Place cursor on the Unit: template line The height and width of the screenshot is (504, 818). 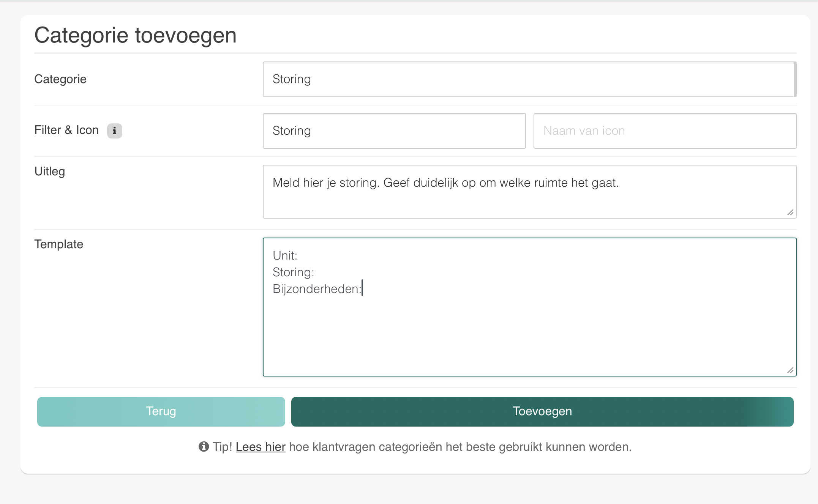[x=285, y=255]
